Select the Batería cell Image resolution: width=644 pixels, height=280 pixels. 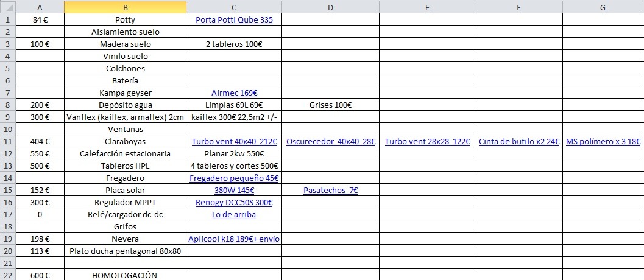(126, 80)
